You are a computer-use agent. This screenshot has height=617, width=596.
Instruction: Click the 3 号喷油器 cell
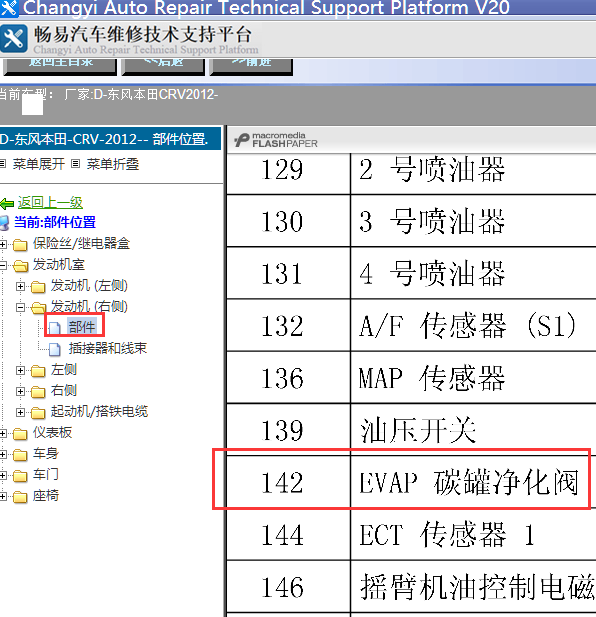coord(473,221)
